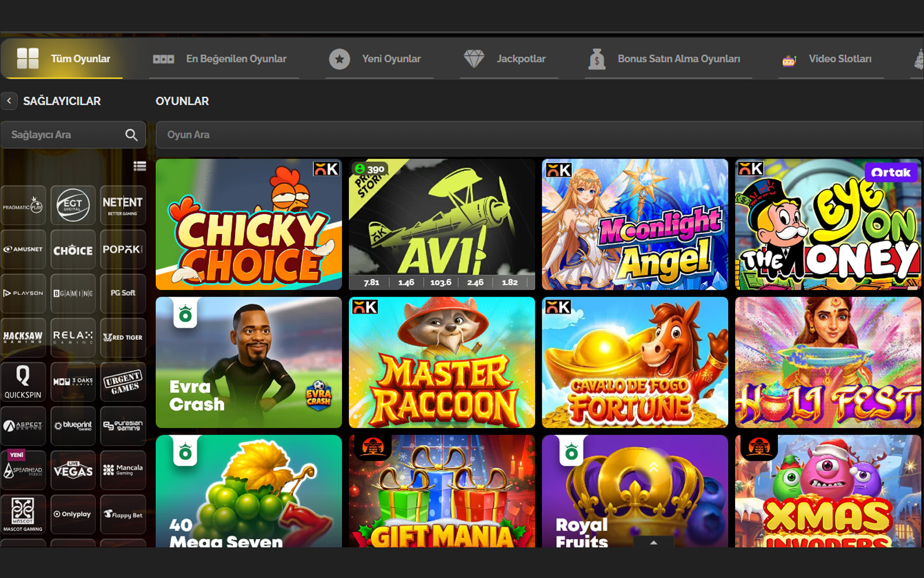Open the Pragmatic Play provider icon
This screenshot has height=578, width=924.
[23, 205]
